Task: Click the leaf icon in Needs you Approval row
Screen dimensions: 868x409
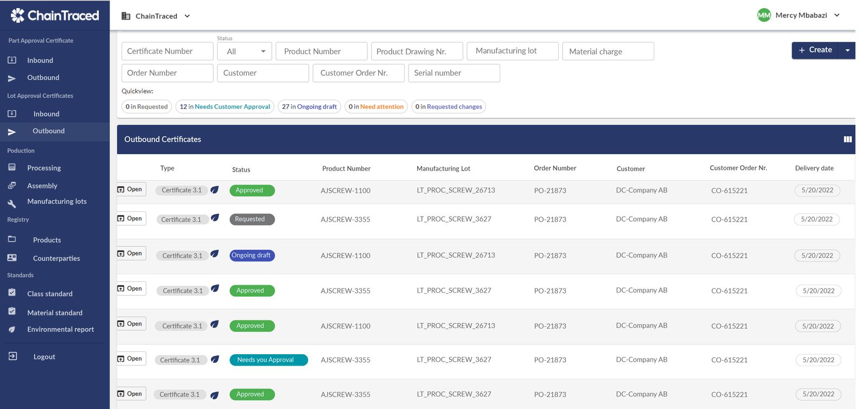Action: point(215,359)
